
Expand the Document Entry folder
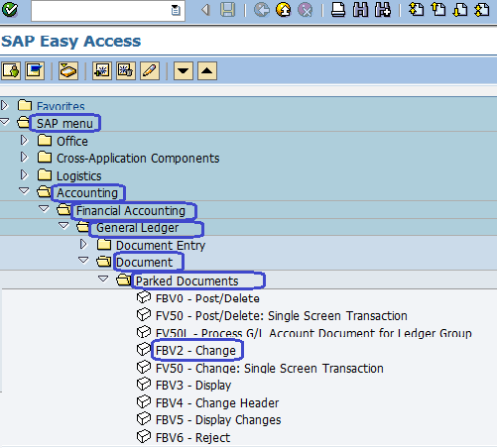(83, 244)
